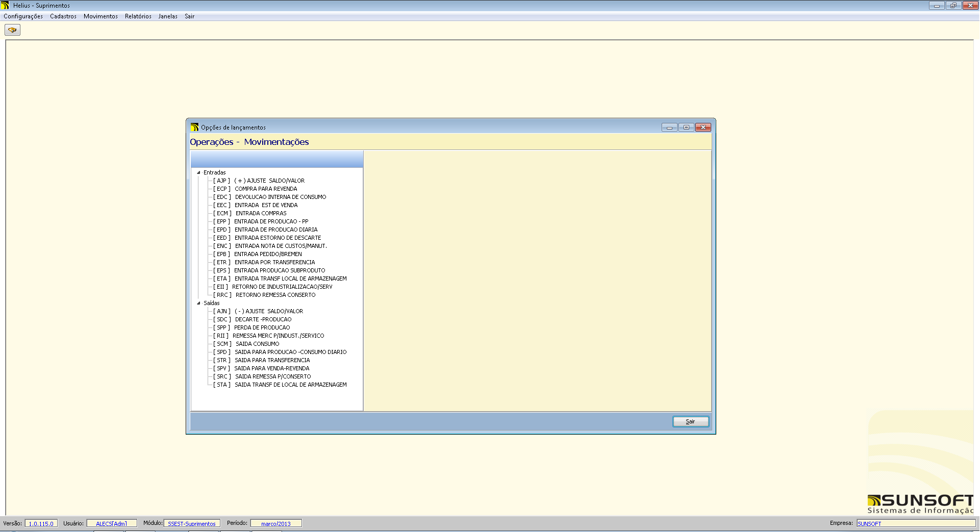The width and height of the screenshot is (980, 532).
Task: Click the Helius app icon in title bar
Action: coord(5,5)
